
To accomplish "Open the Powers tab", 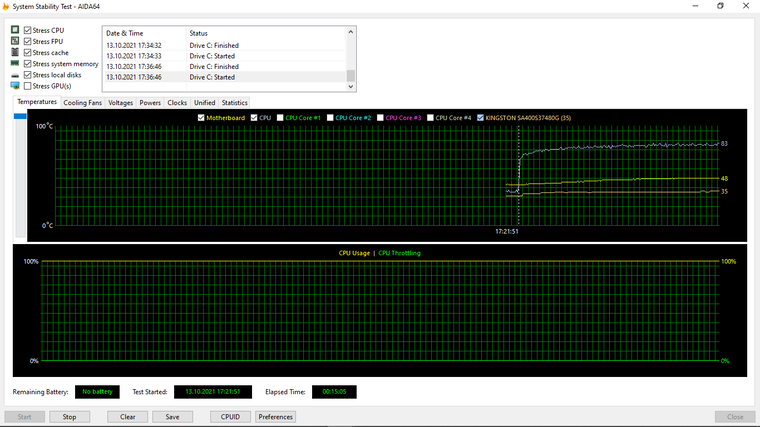I will pyautogui.click(x=150, y=103).
